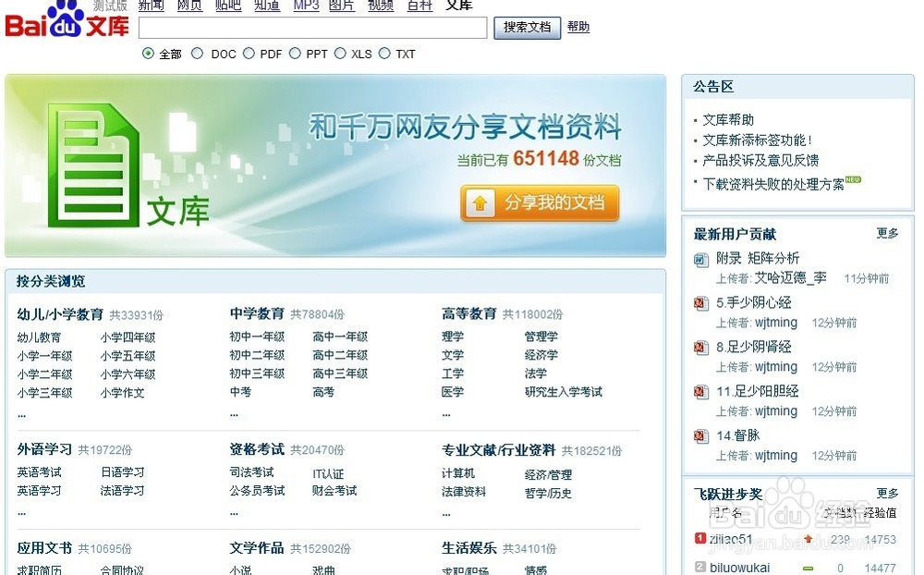Open the 高中三年级 subcategory
Screen dimensions: 924x575
click(x=340, y=373)
